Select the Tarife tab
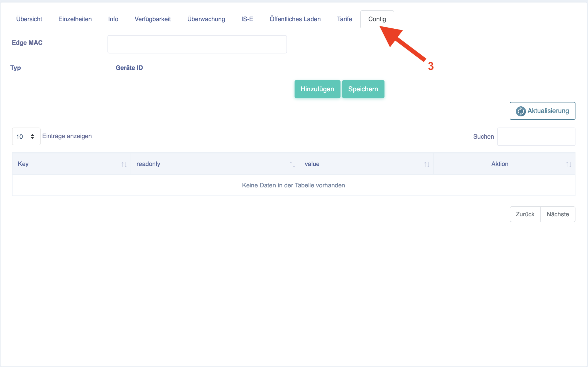Screen dimensions: 588x367 pos(344,19)
